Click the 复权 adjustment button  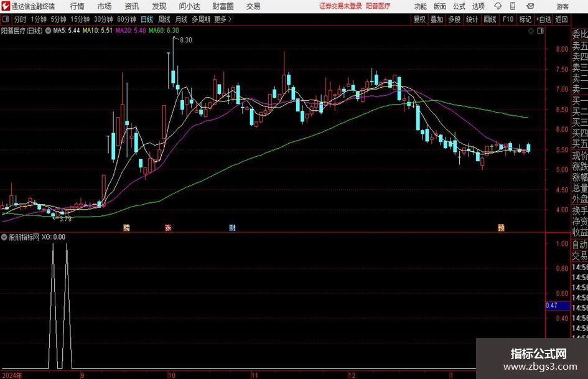point(419,19)
